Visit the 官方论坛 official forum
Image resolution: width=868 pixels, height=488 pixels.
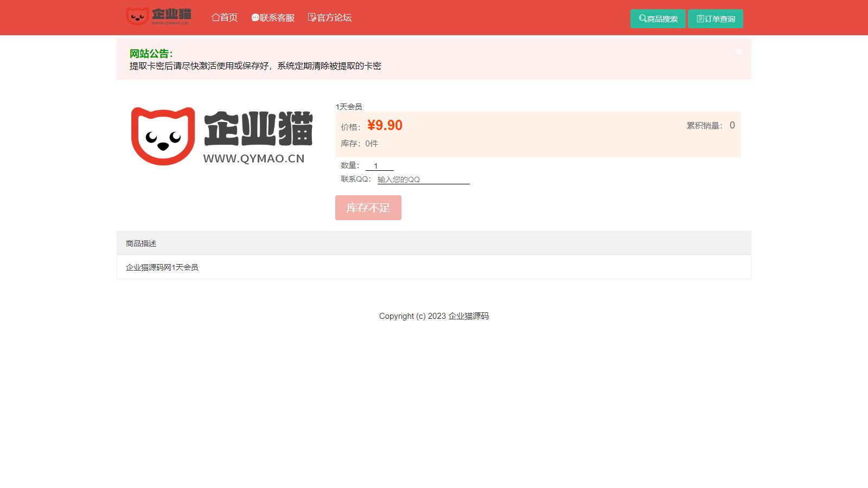pos(330,17)
